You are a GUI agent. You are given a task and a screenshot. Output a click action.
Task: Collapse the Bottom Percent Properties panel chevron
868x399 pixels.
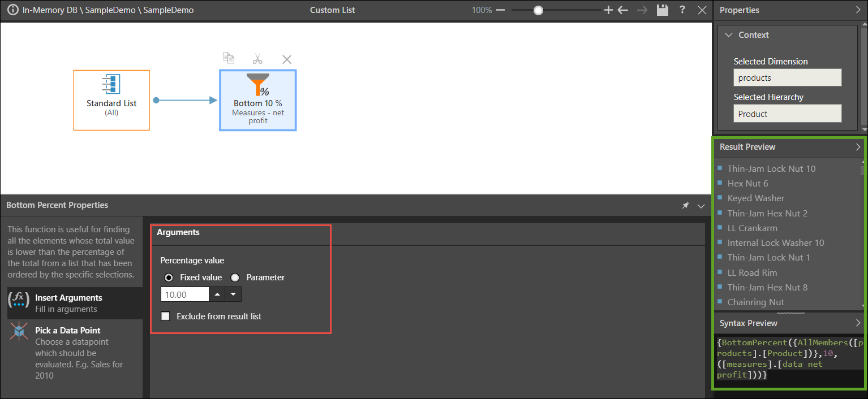701,206
